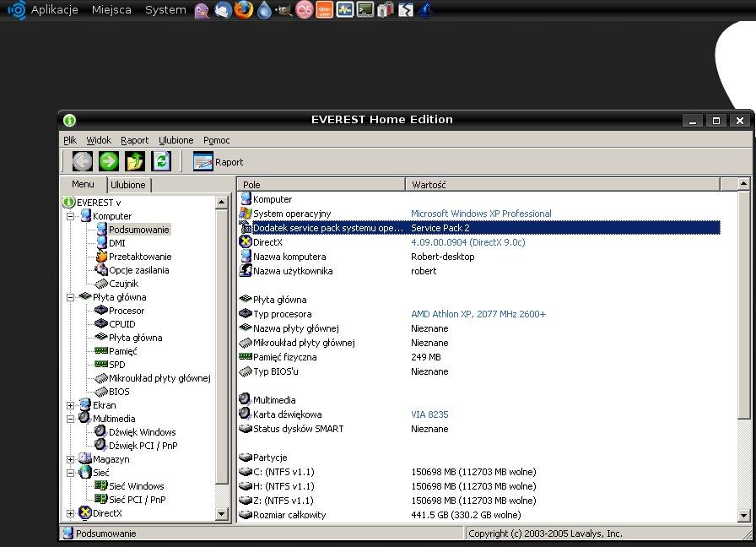Click Microsoft Windows XP Professional link
Image resolution: width=756 pixels, height=547 pixels.
[481, 214]
